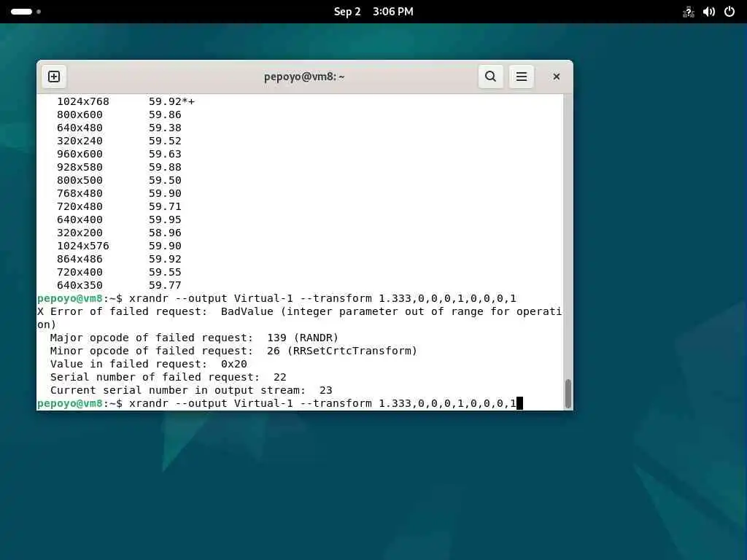Screen dimensions: 747x560
Task: Click the Major opcode 139 (RANDR) line
Action: click(x=194, y=338)
